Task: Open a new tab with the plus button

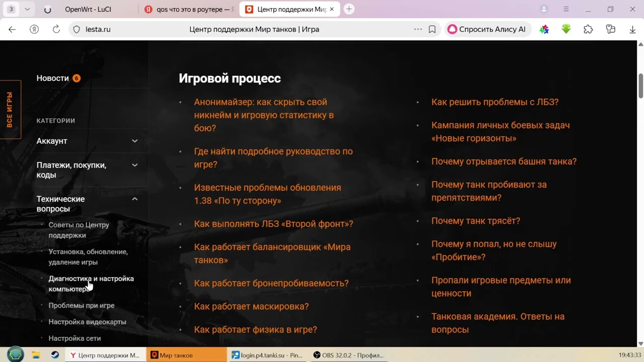Action: 349,9
